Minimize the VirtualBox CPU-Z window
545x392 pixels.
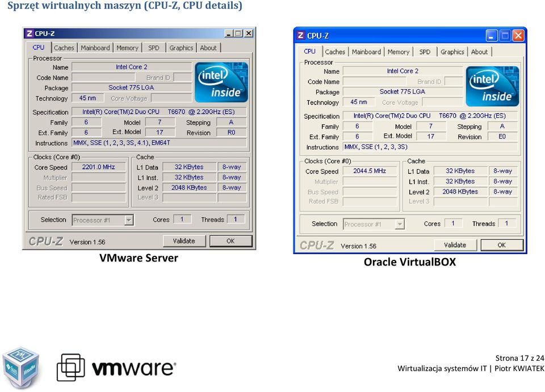(x=492, y=35)
